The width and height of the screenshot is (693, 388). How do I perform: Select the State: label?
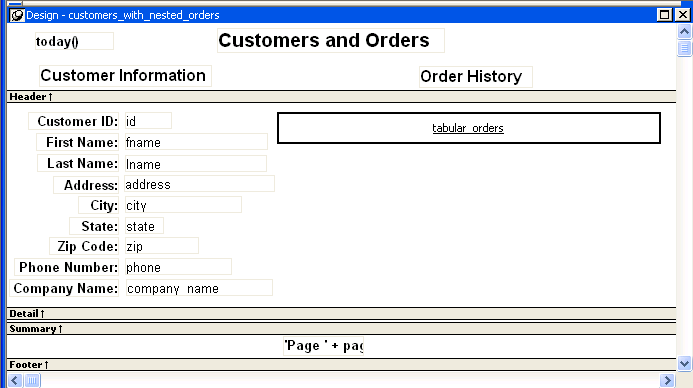pyautogui.click(x=95, y=226)
